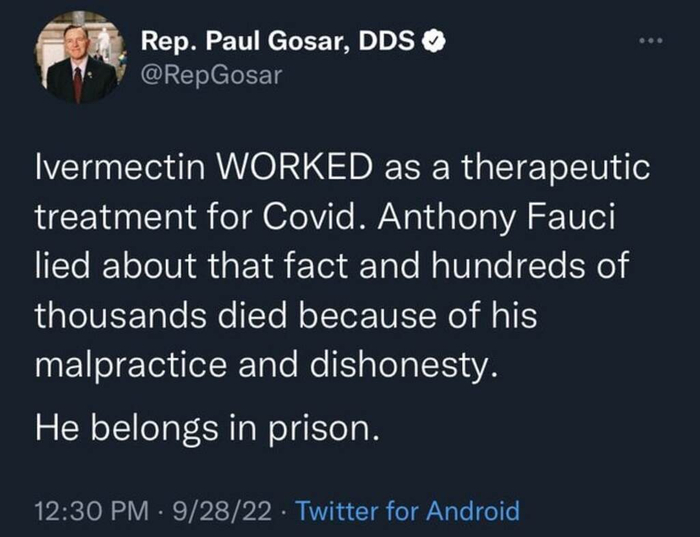Click the 12:30 PM timestamp
The height and width of the screenshot is (537, 700).
85,512
